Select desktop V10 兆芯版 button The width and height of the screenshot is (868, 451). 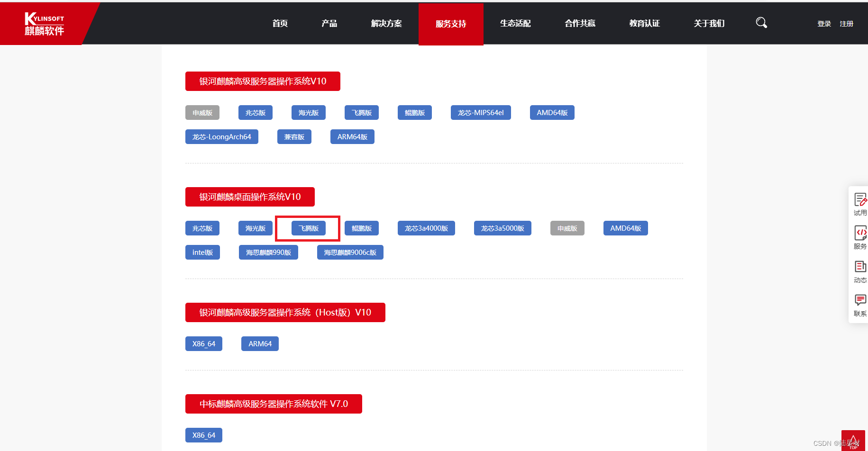pyautogui.click(x=202, y=228)
